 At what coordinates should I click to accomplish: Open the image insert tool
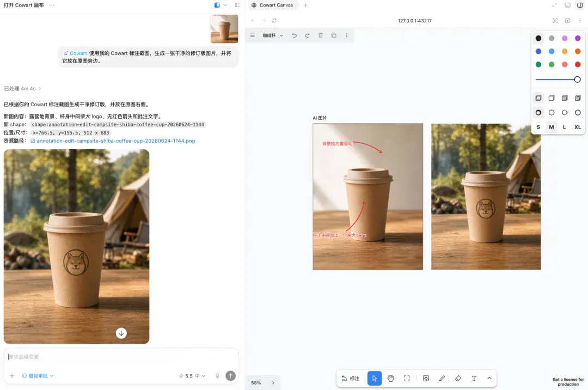pyautogui.click(x=426, y=379)
